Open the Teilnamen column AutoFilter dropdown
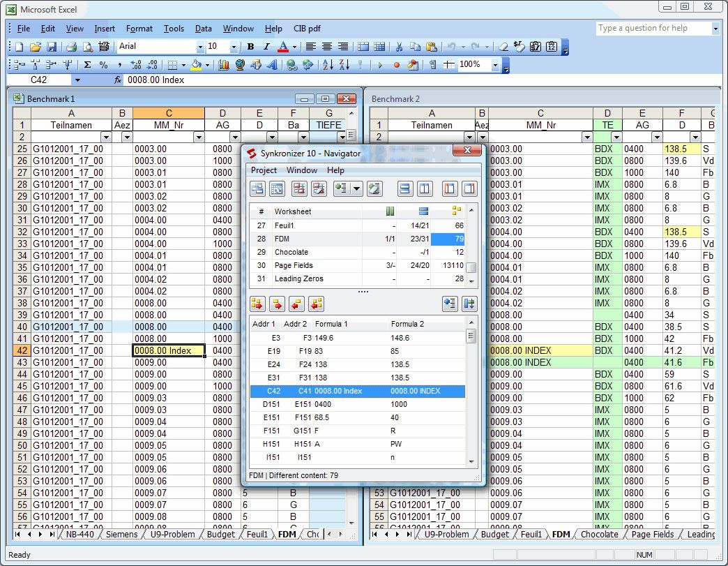Image resolution: width=728 pixels, height=566 pixels. 107,137
